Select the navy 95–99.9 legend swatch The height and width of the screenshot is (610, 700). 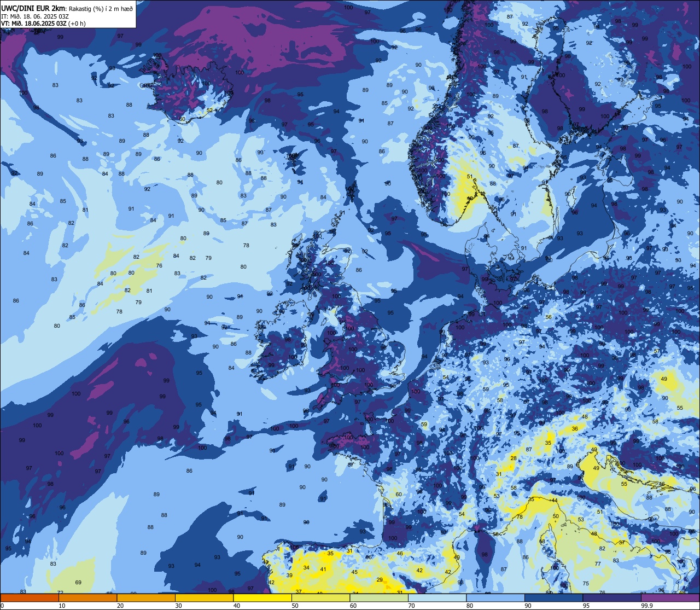(x=612, y=598)
